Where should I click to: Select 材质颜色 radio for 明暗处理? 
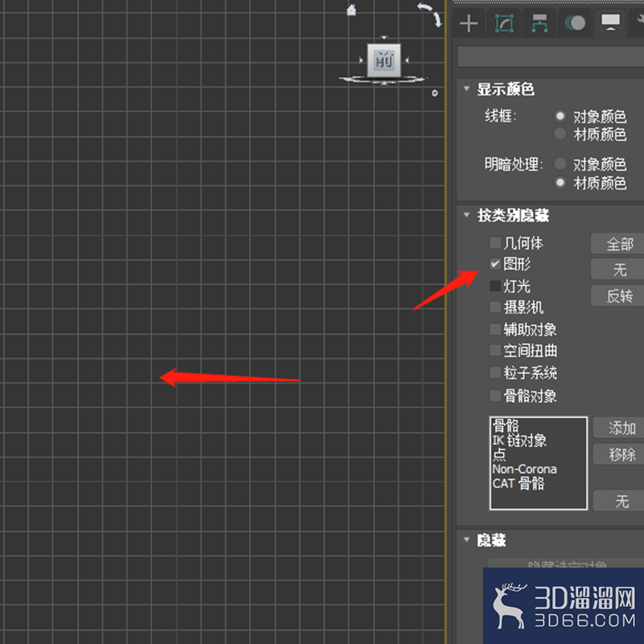(x=560, y=183)
